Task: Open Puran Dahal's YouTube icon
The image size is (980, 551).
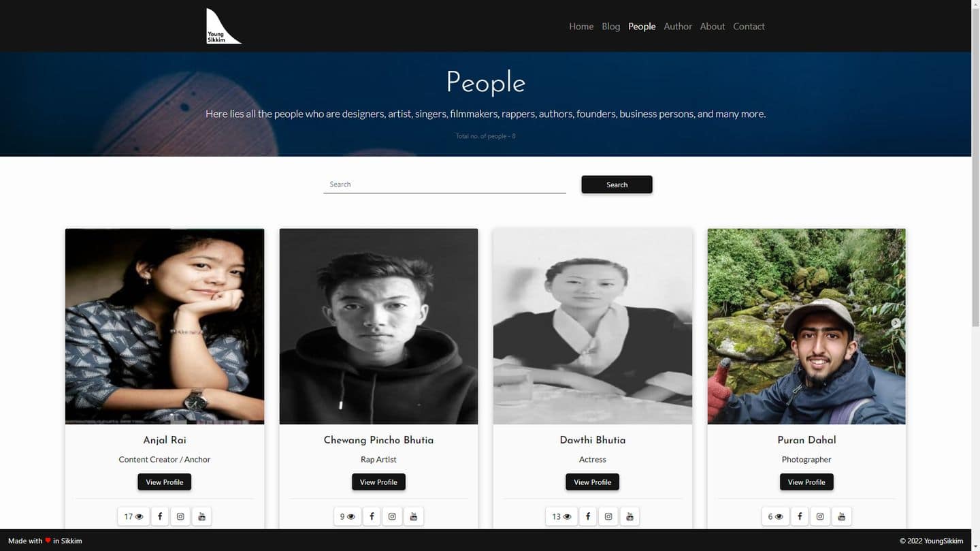Action: (x=842, y=516)
